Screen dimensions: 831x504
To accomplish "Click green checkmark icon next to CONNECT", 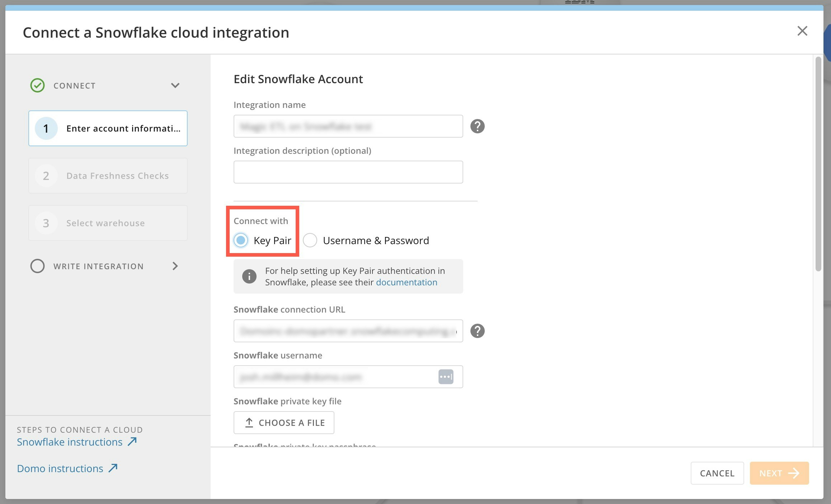I will (x=37, y=85).
